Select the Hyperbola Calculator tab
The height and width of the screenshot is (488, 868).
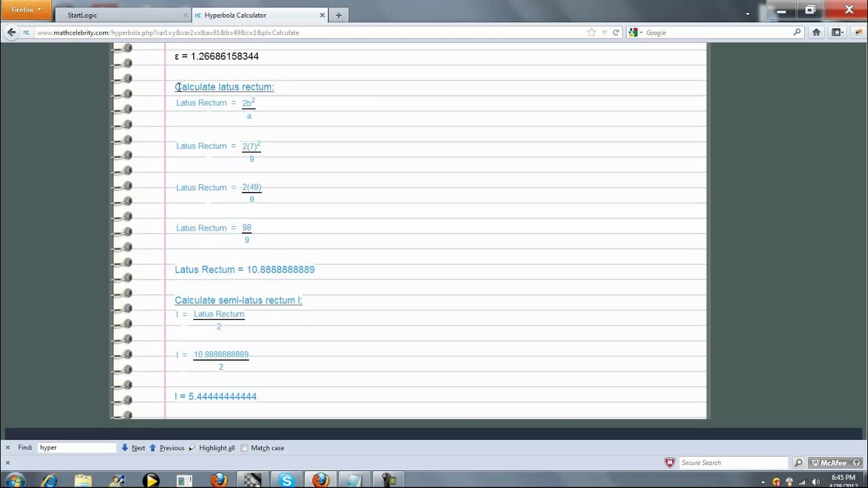(259, 15)
